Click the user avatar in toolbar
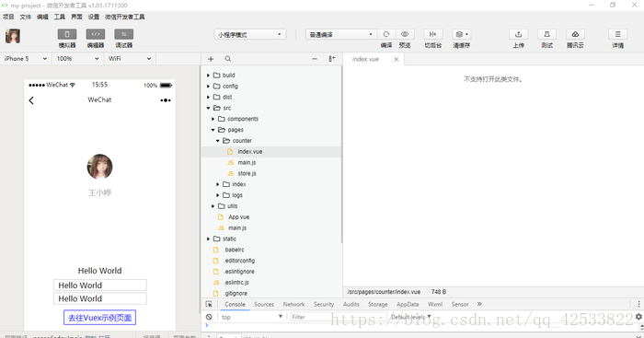The width and height of the screenshot is (644, 338). coord(13,36)
